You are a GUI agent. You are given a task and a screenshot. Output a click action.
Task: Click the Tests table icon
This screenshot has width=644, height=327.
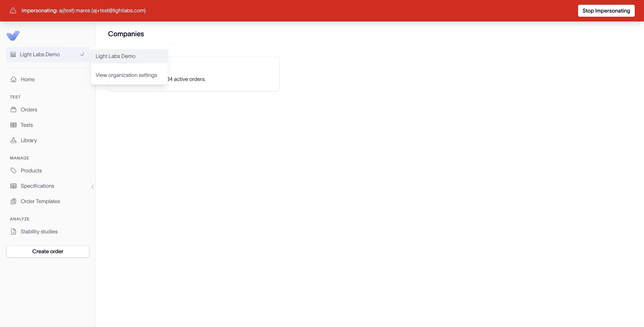13,125
